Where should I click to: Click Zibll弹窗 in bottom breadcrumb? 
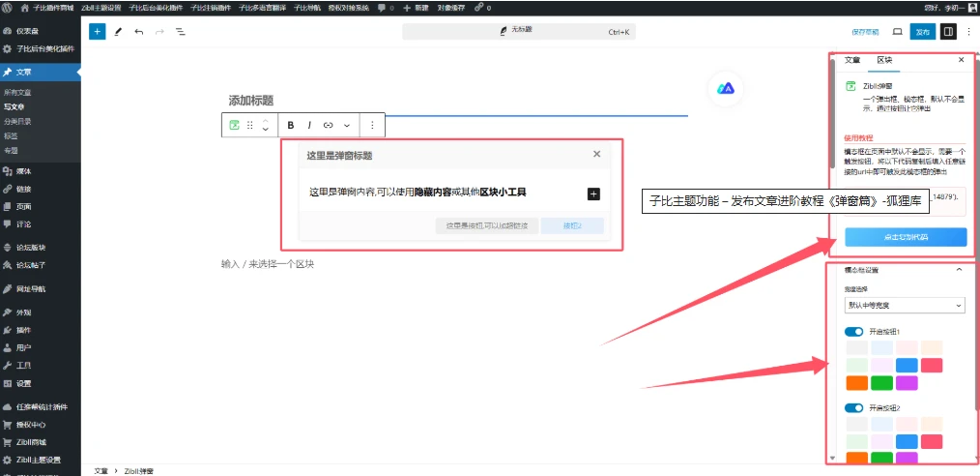click(139, 471)
